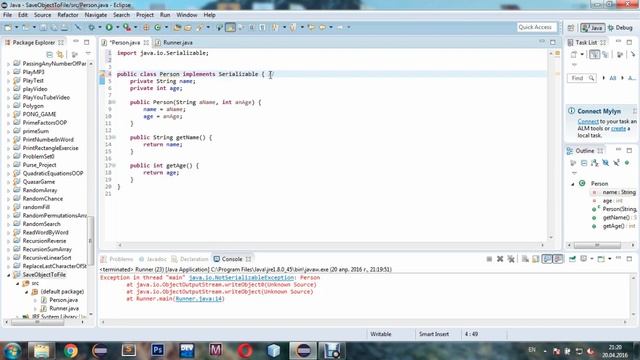Click the Chrome icon in Windows taskbar
The width and height of the screenshot is (640, 360).
[x=70, y=351]
